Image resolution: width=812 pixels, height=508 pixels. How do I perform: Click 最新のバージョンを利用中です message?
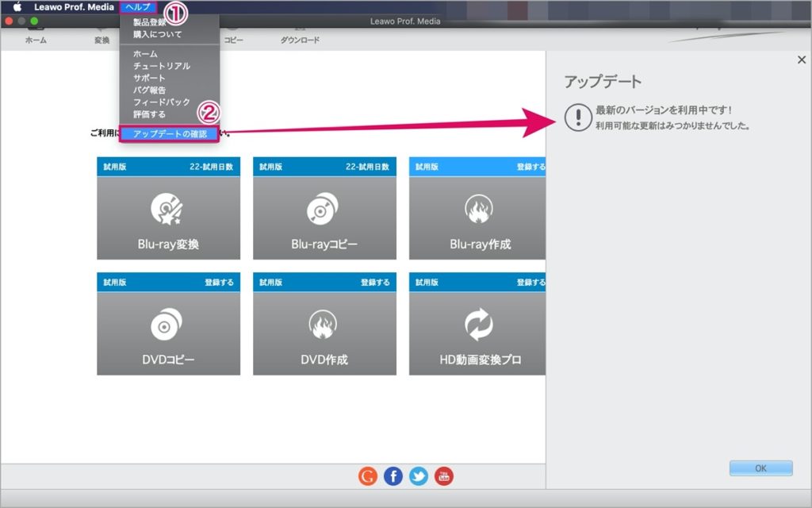pyautogui.click(x=664, y=110)
